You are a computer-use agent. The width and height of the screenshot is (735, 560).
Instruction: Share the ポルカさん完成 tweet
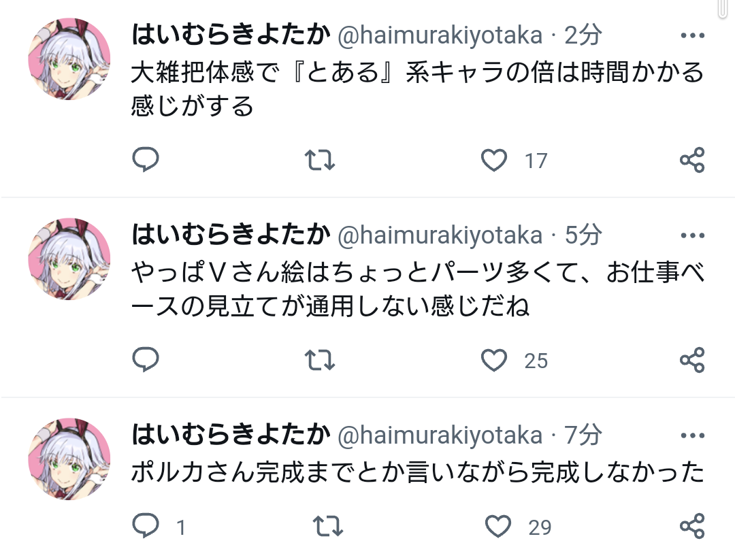click(692, 526)
